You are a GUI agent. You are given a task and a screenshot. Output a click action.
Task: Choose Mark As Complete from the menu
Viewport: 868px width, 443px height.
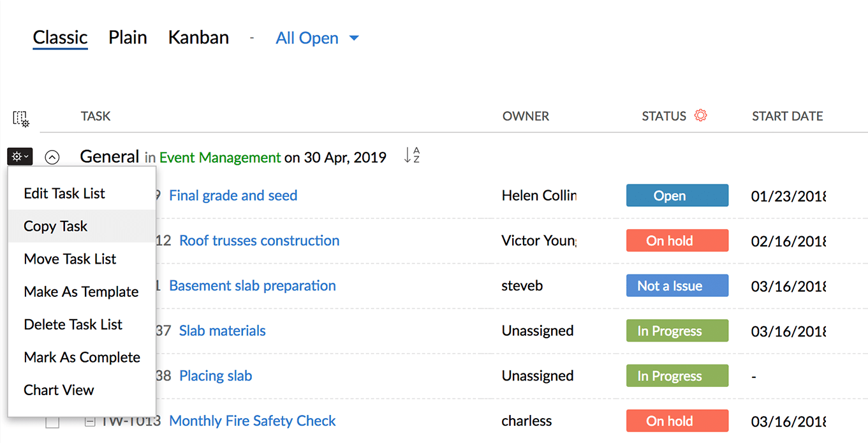(82, 357)
